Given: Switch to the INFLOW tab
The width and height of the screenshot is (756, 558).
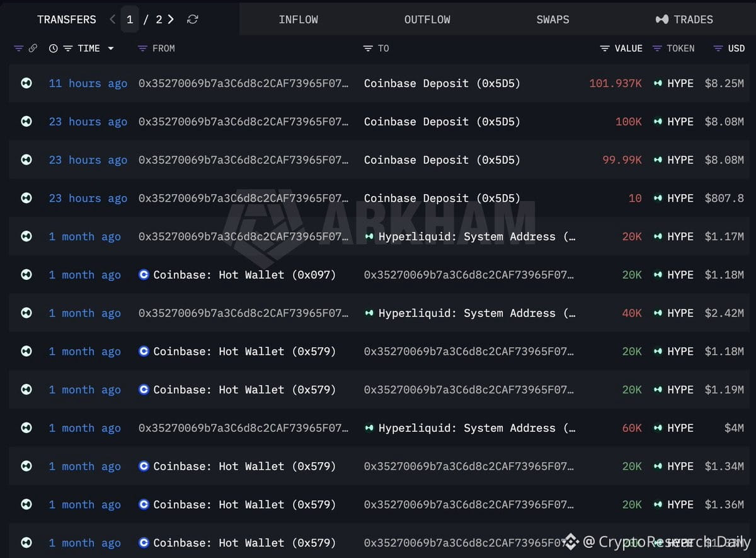Looking at the screenshot, I should 298,20.
